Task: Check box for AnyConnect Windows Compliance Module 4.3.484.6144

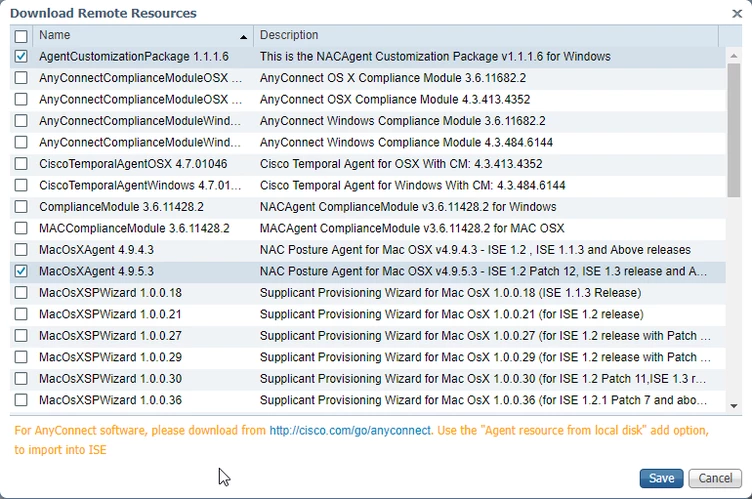Action: [21, 142]
